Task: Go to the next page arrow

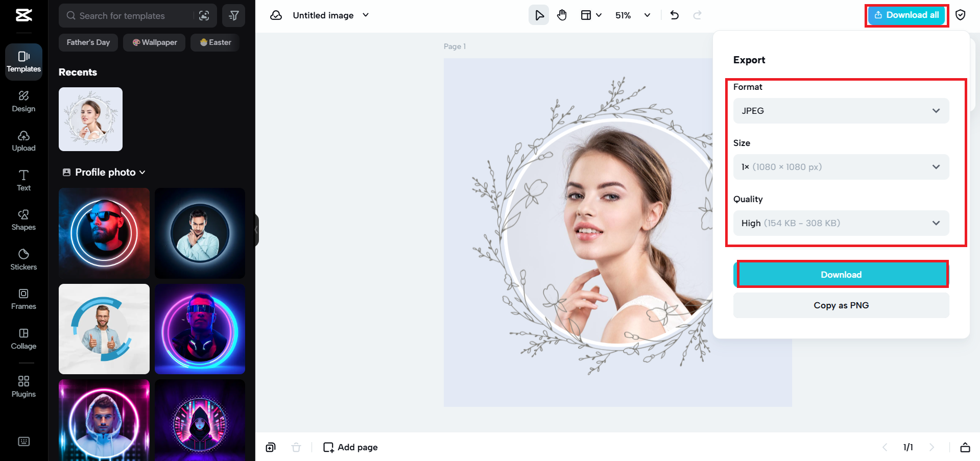Action: (931, 447)
